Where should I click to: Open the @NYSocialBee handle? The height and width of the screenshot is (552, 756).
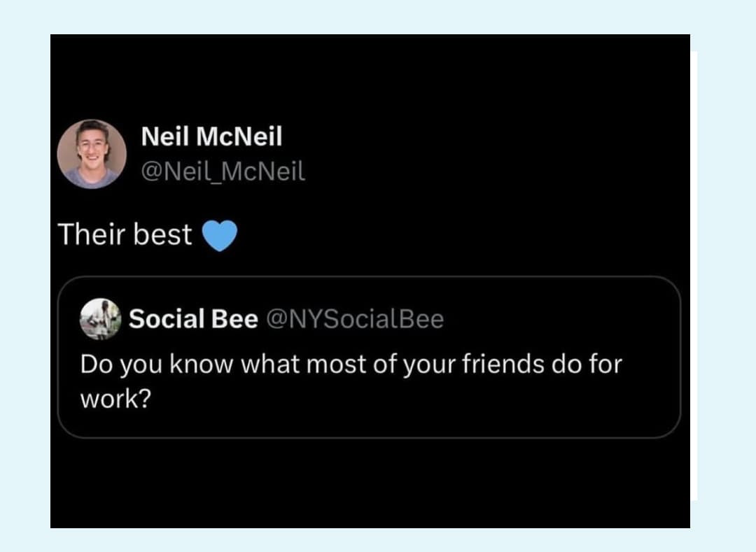pyautogui.click(x=356, y=319)
